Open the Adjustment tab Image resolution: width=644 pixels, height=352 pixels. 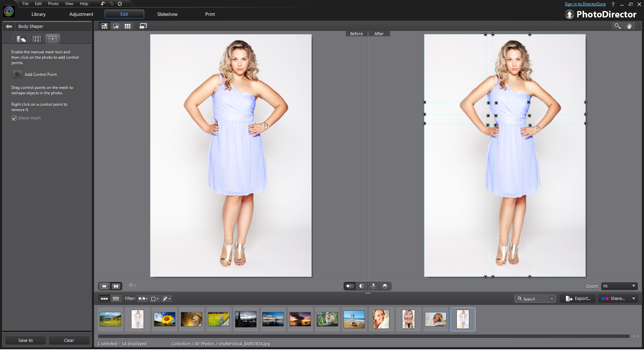(81, 14)
